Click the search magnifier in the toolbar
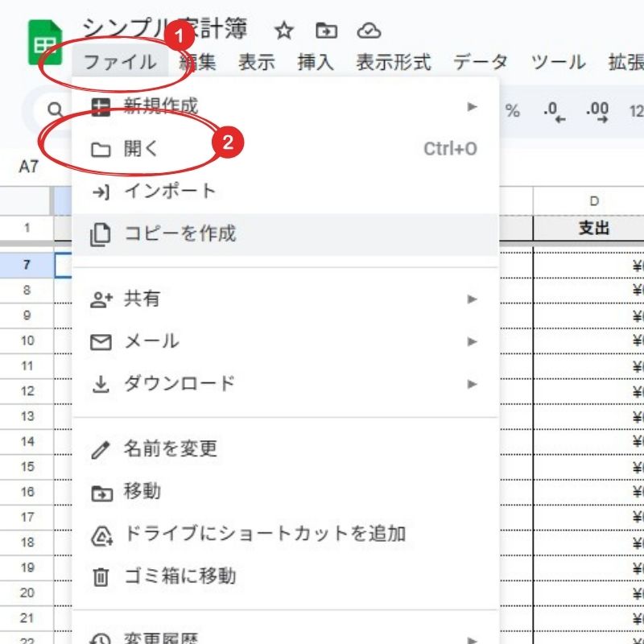The image size is (644, 644). click(55, 109)
